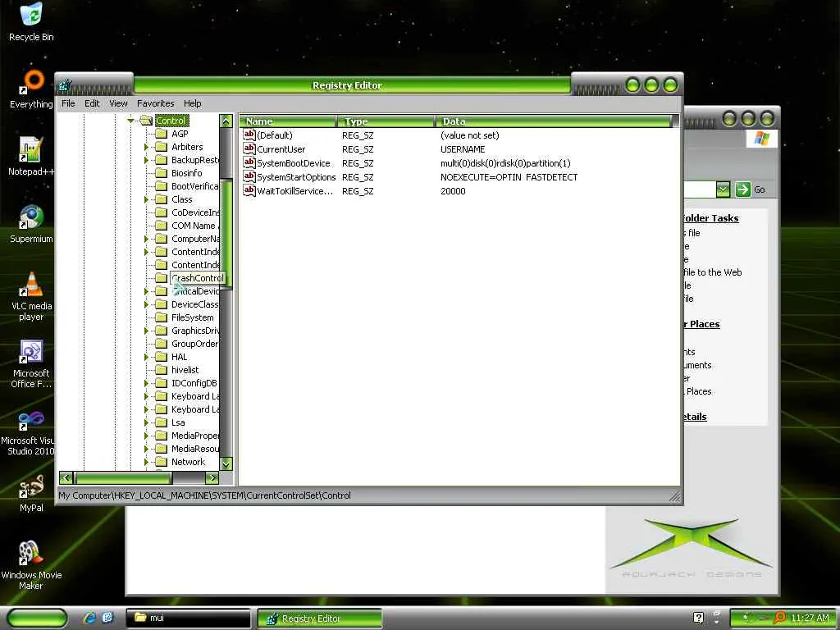
Task: Sort values by the Name column header
Action: tap(288, 121)
